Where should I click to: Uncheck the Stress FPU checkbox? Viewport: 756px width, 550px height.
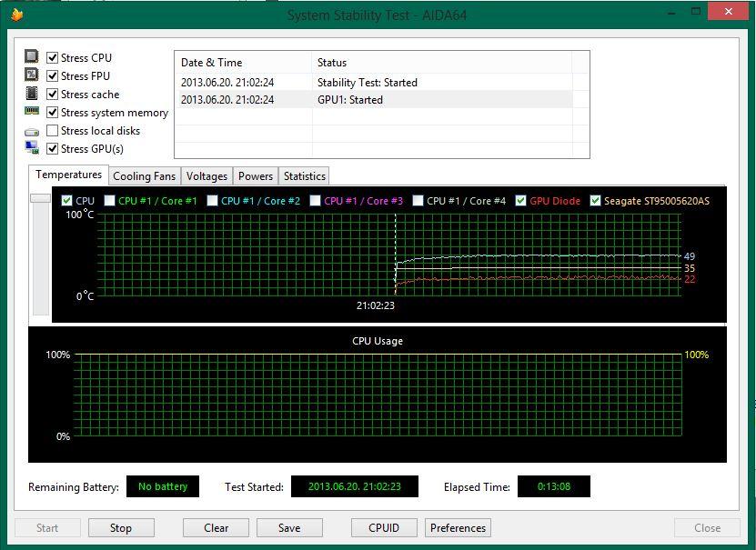[x=52, y=76]
